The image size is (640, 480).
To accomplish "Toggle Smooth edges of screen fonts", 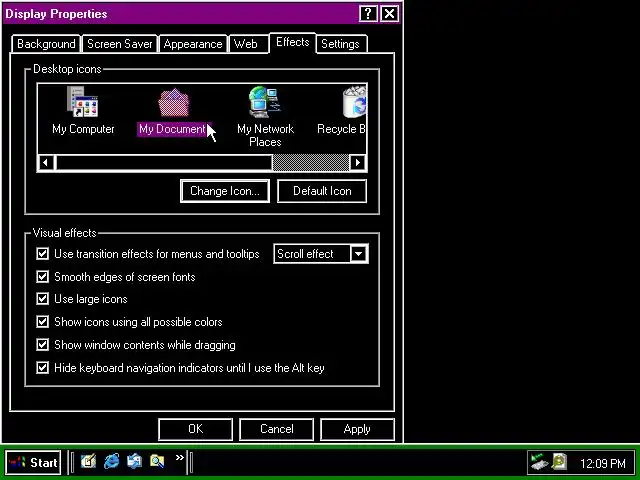I will (x=42, y=277).
